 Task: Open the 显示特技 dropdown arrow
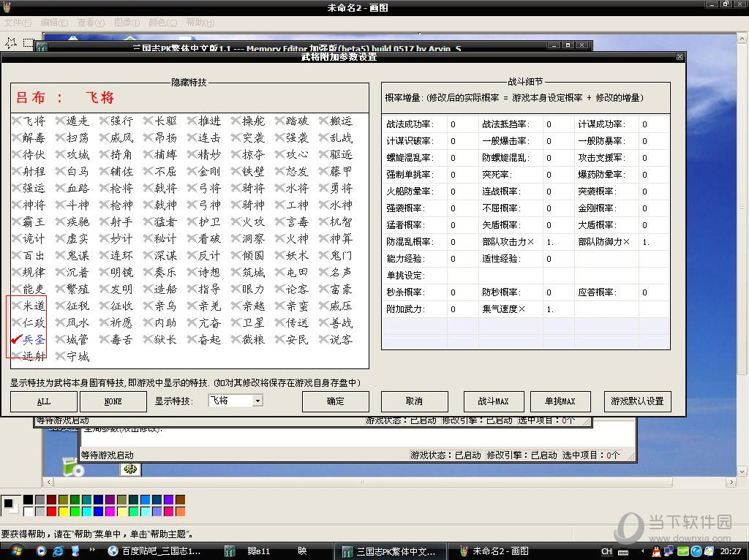pyautogui.click(x=257, y=401)
